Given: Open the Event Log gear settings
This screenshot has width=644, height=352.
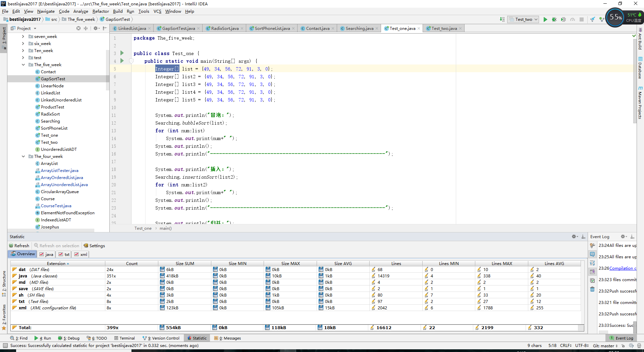Looking at the screenshot, I should (623, 236).
